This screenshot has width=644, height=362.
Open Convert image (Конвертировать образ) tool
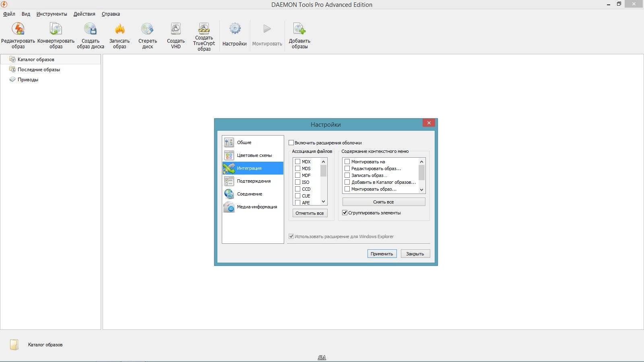[x=56, y=29]
